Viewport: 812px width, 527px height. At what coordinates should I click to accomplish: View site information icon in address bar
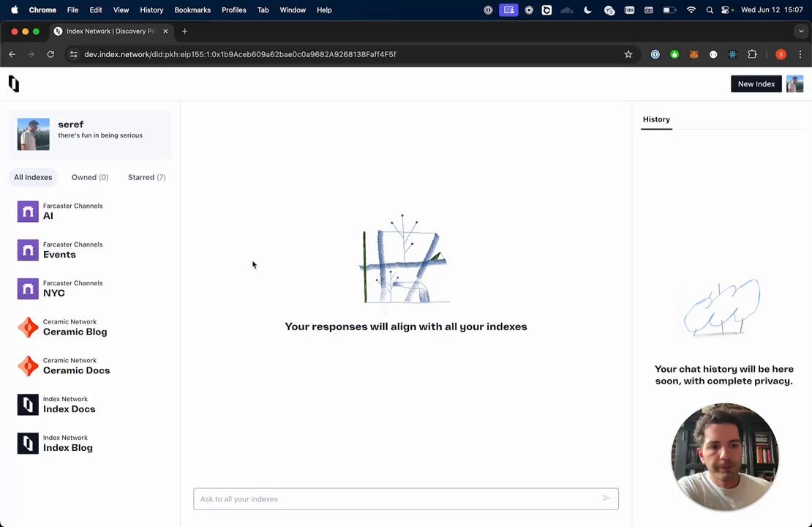[x=74, y=54]
